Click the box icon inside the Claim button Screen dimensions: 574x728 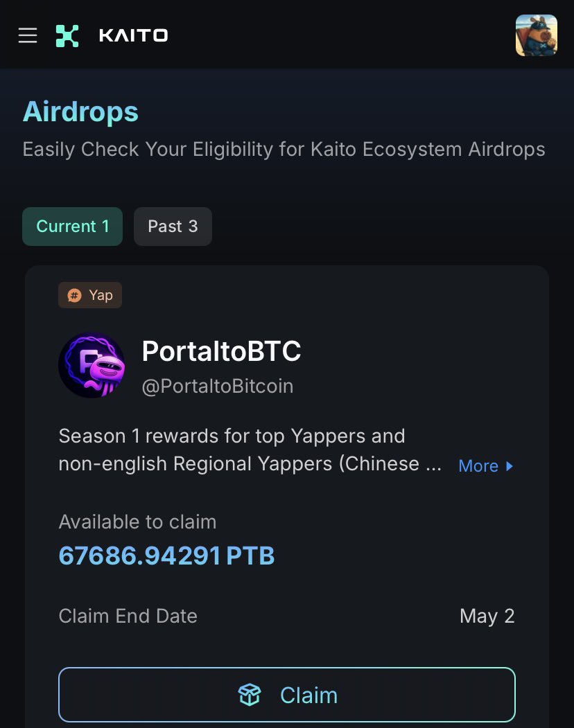(250, 695)
